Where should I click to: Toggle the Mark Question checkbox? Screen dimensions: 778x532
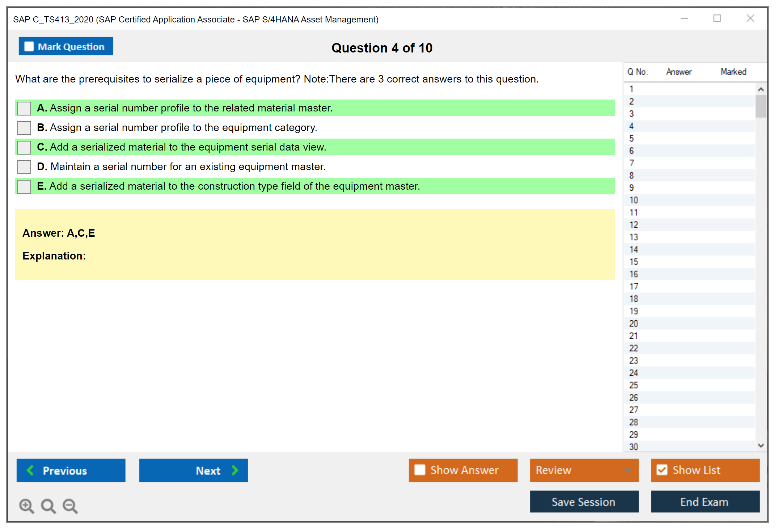(x=29, y=47)
